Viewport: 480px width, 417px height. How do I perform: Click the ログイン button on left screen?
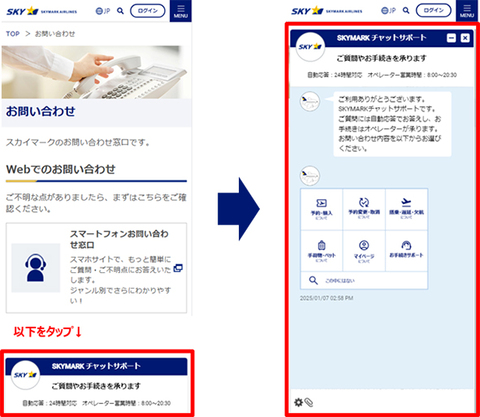click(147, 11)
